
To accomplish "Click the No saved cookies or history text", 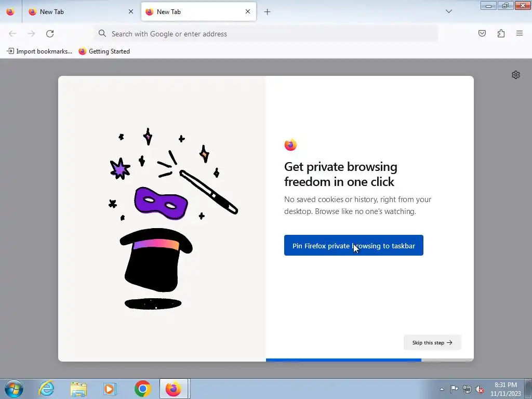I will click(357, 205).
